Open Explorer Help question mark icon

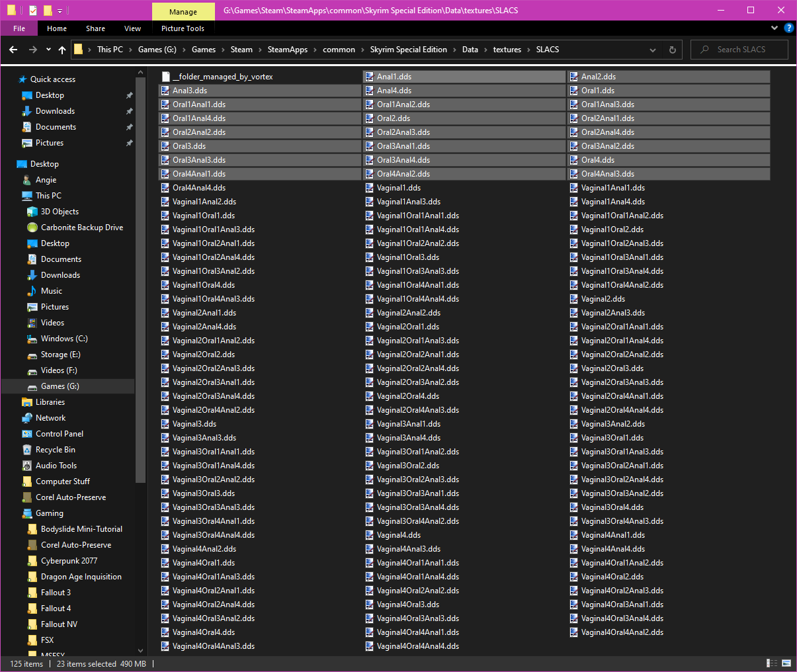click(x=788, y=28)
